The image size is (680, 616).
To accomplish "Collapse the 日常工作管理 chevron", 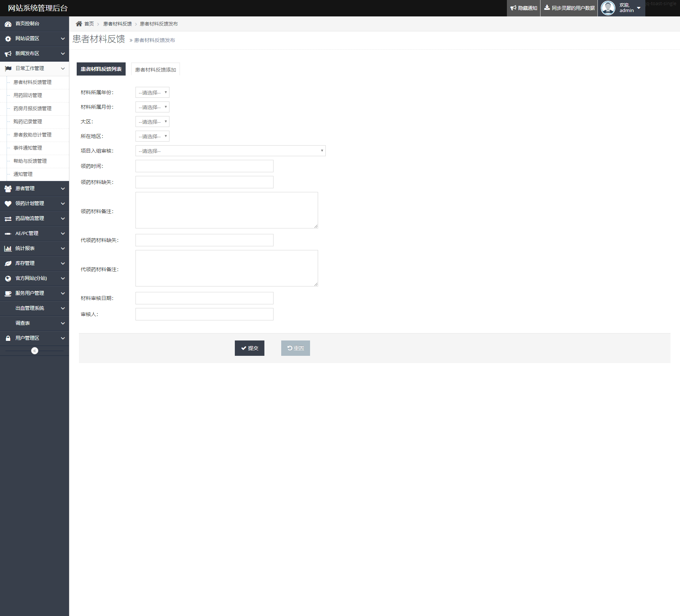I will tap(63, 69).
